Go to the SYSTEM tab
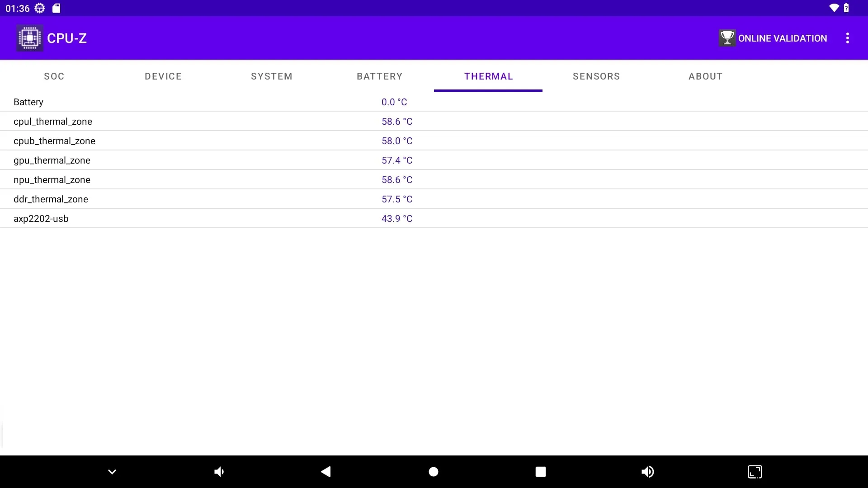The width and height of the screenshot is (868, 488). (272, 76)
